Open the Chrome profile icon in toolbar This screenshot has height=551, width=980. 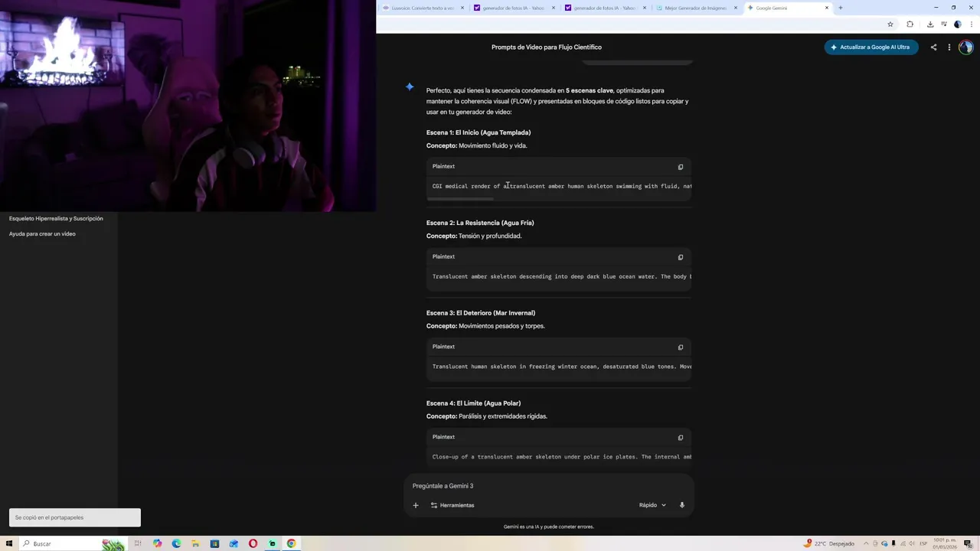coord(957,24)
